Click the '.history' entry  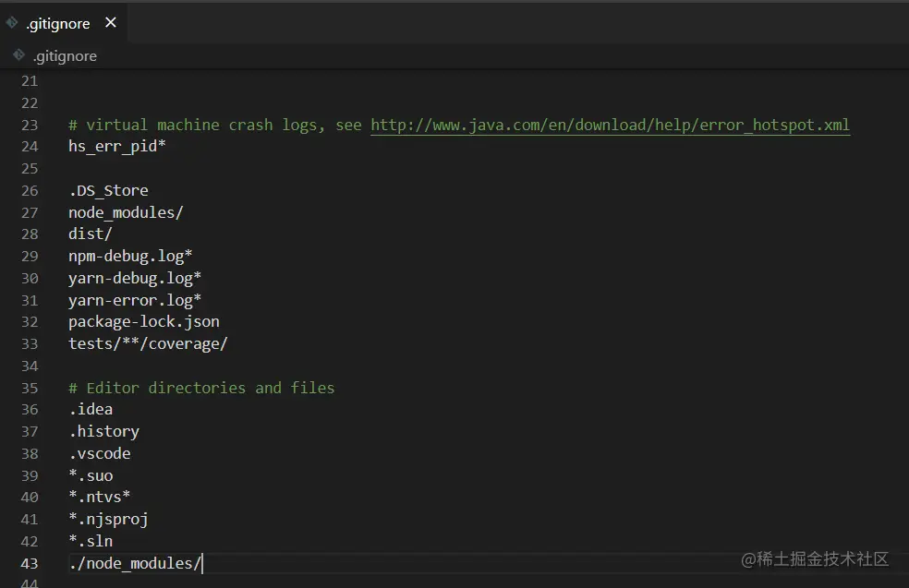point(104,432)
